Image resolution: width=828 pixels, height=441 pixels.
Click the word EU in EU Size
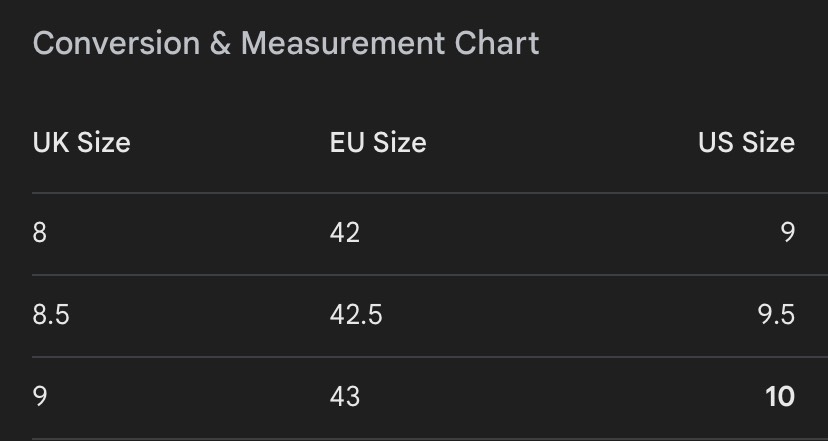tap(347, 143)
